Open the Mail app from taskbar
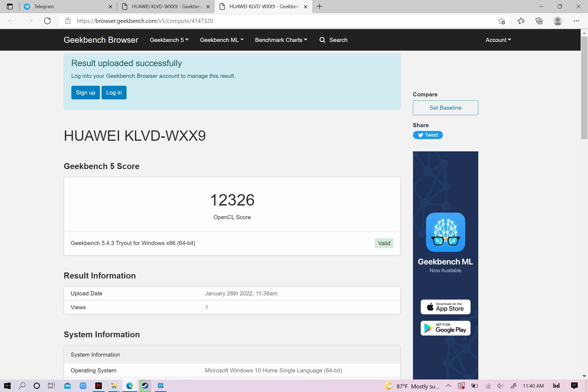The image size is (588, 392). [68, 386]
